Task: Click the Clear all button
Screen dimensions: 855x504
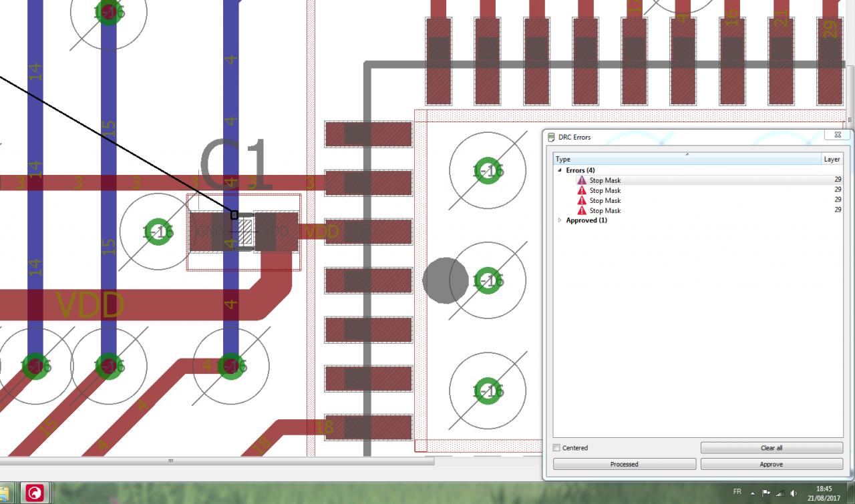Action: (x=772, y=448)
